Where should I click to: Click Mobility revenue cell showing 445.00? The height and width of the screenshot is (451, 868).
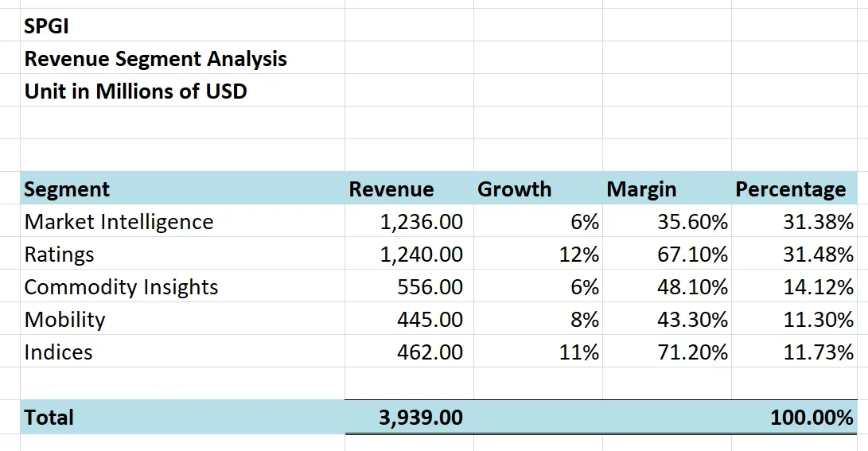coord(430,320)
